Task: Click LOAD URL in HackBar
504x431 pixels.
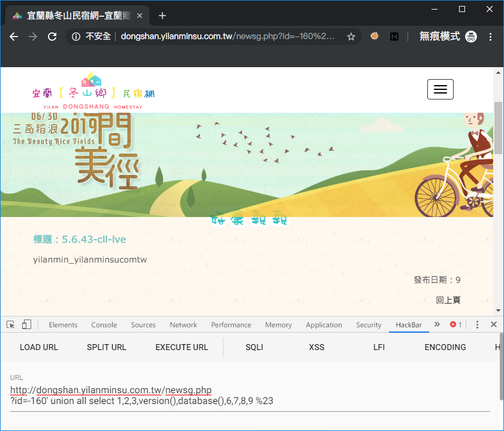Action: pos(39,347)
